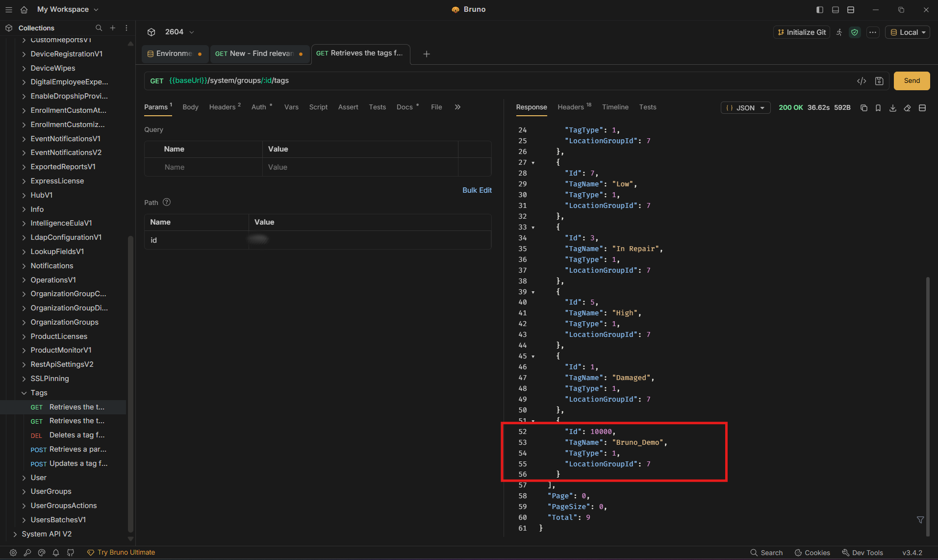Screen dimensions: 938x560
Task: Open notifications bell in status bar
Action: 56,553
